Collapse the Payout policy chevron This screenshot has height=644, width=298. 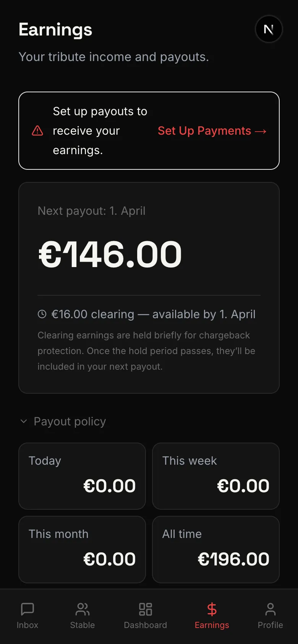point(24,421)
